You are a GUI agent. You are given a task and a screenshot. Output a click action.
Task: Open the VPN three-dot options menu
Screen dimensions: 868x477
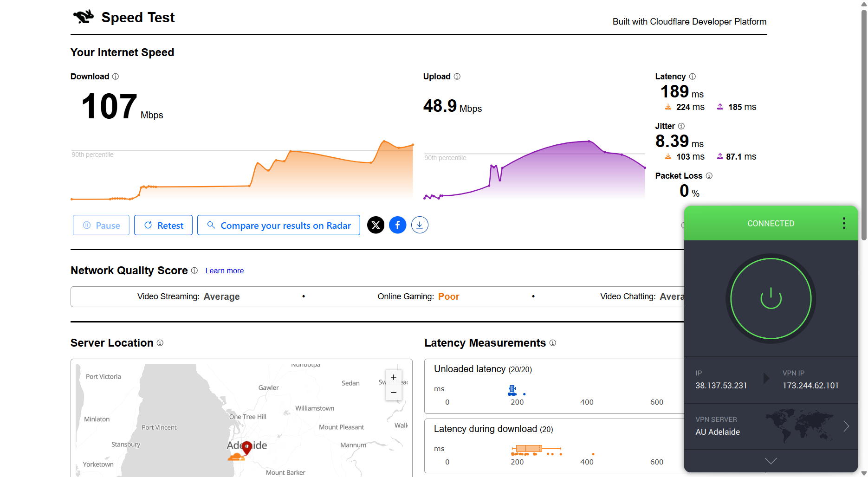coord(844,223)
